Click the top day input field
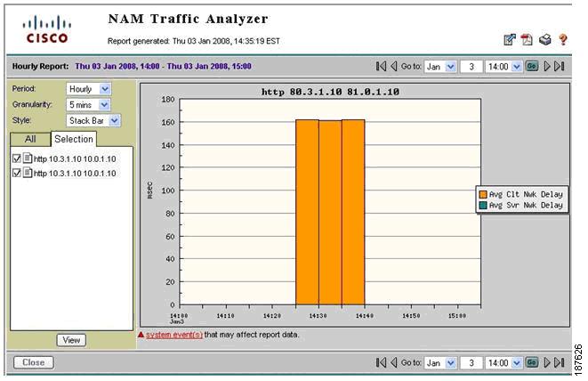Image resolution: width=588 pixels, height=381 pixels. [471, 67]
